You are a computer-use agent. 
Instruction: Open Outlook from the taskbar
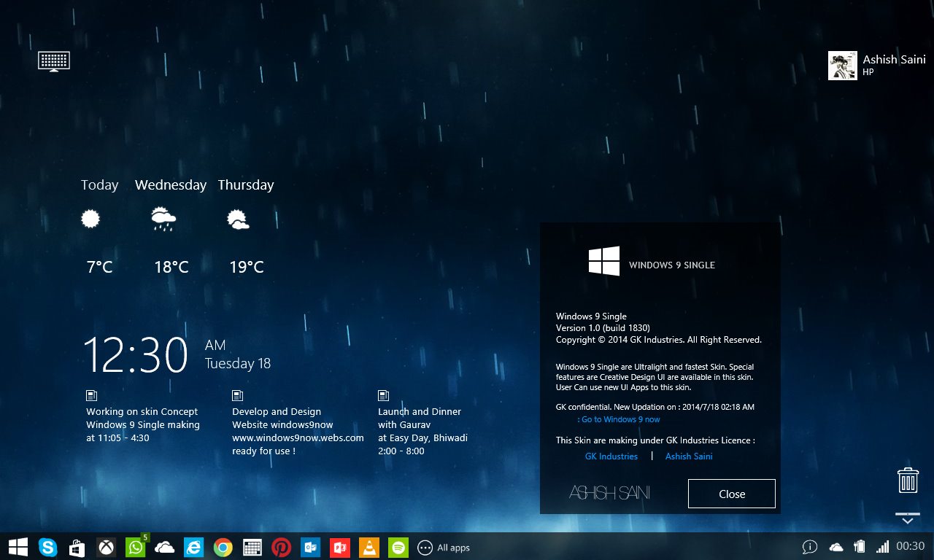click(310, 547)
